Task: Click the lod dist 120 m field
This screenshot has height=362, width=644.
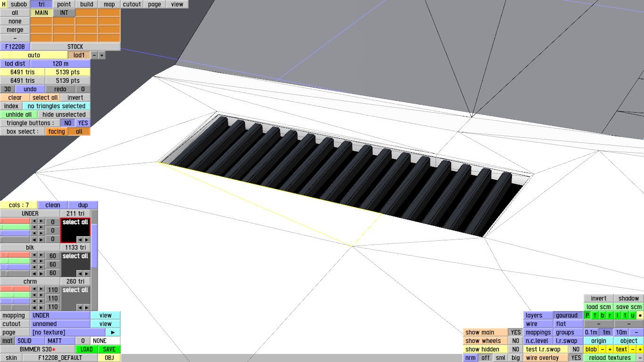Action: click(60, 64)
